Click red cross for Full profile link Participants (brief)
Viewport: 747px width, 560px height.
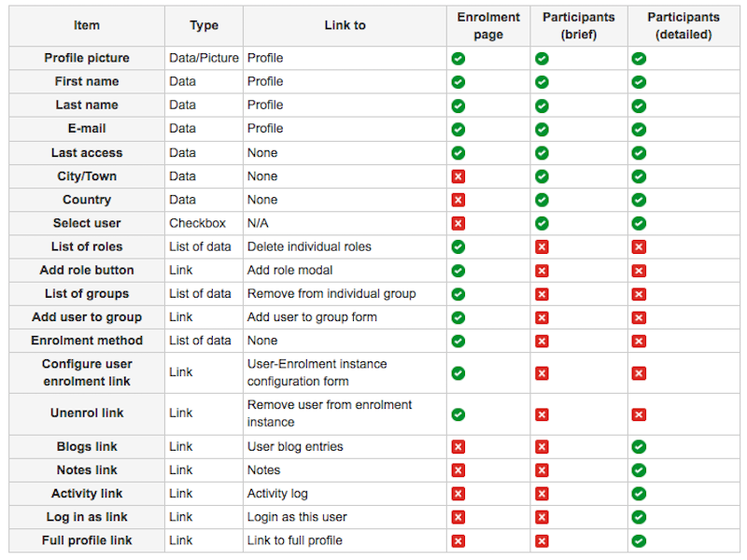542,540
